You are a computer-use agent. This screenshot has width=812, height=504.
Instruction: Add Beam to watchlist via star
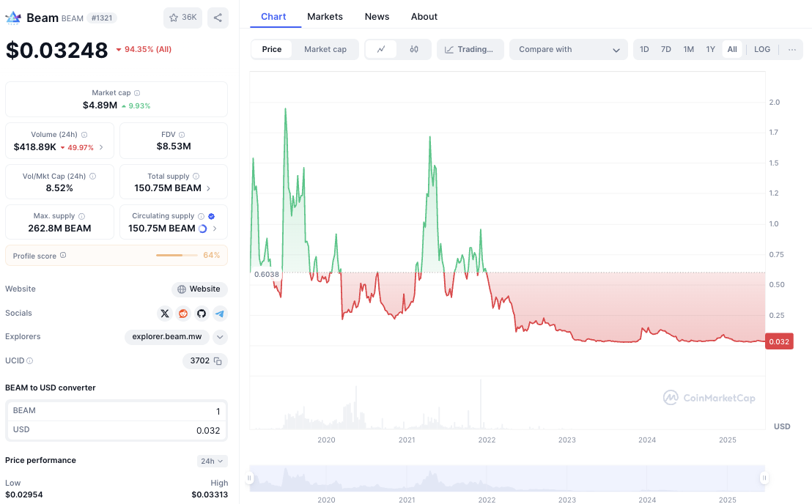(182, 18)
